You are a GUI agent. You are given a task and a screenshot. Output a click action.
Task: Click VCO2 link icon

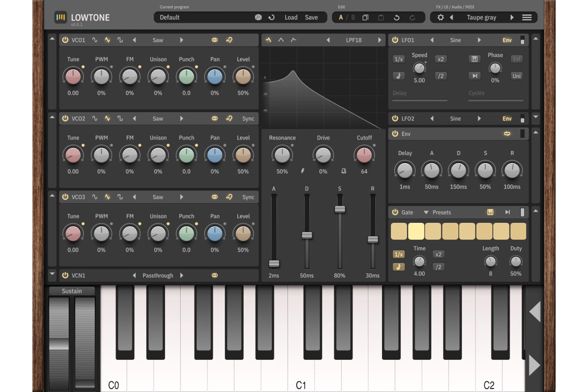(x=215, y=119)
